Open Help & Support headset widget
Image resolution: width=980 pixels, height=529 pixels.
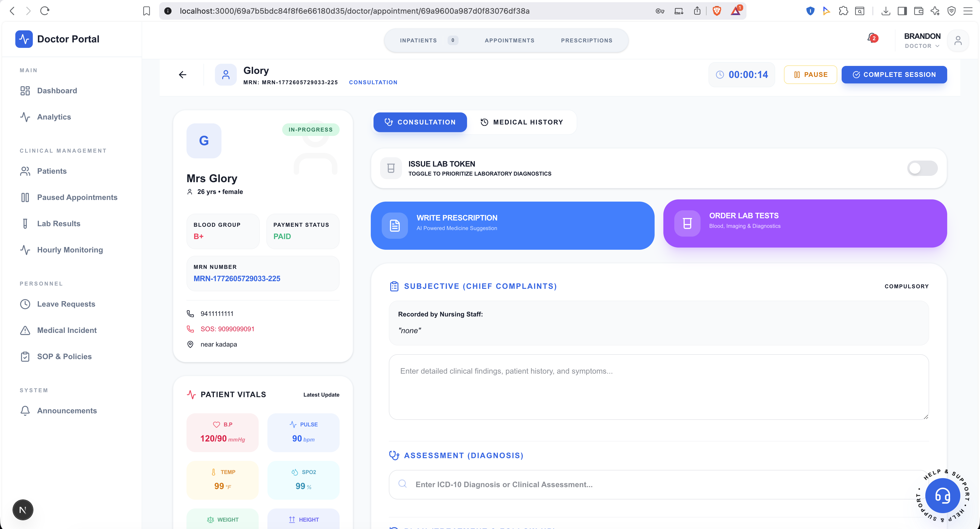[x=942, y=496]
